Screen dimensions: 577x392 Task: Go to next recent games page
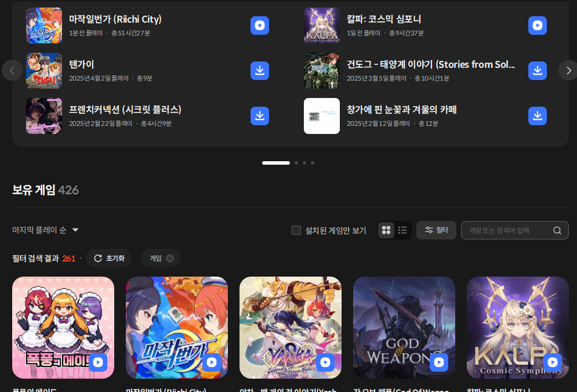pyautogui.click(x=568, y=70)
